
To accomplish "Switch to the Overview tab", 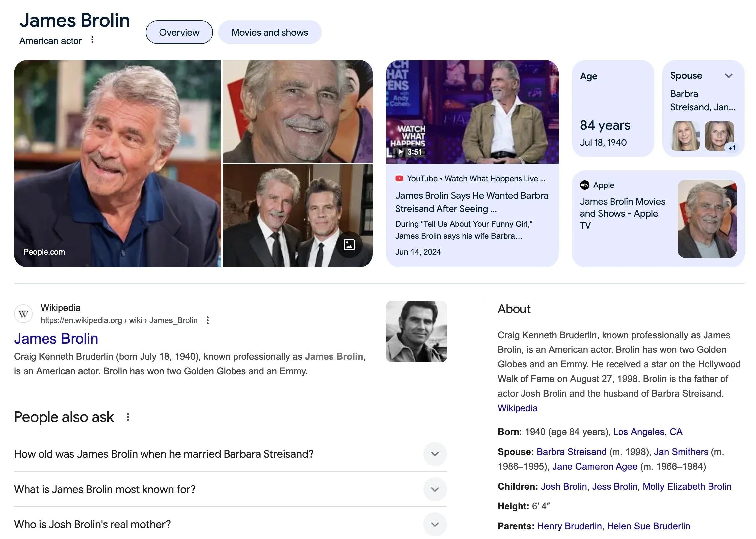I will [179, 32].
